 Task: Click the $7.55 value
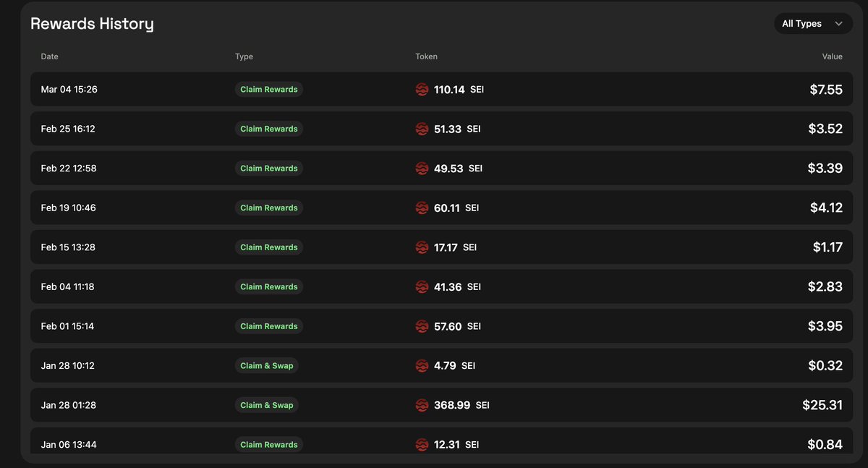[x=826, y=90]
